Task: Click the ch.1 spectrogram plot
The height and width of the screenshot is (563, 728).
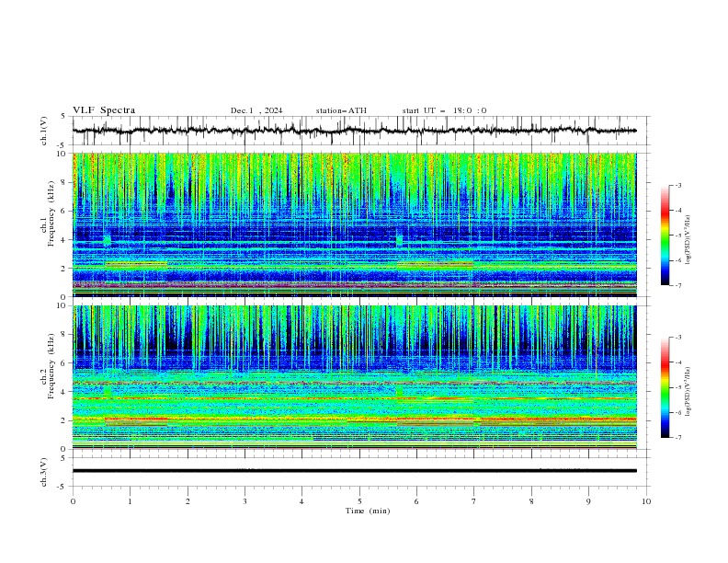Action: (x=355, y=224)
